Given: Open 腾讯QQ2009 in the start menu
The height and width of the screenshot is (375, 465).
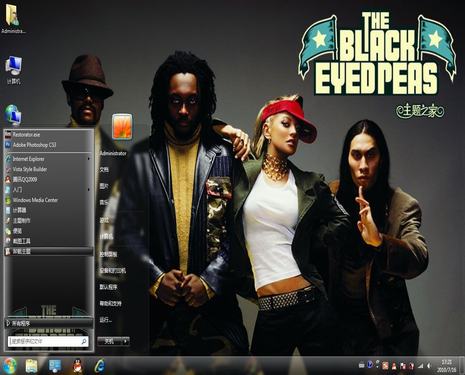Looking at the screenshot, I should (x=48, y=180).
